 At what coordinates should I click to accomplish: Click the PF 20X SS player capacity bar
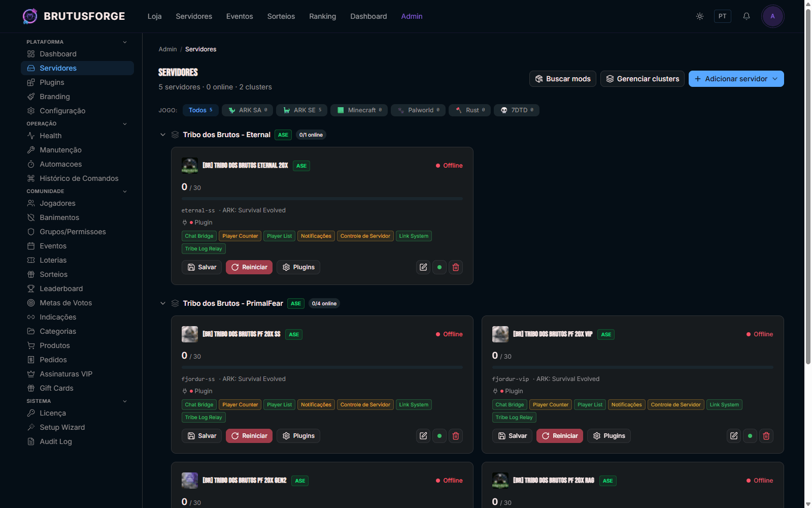tap(322, 367)
